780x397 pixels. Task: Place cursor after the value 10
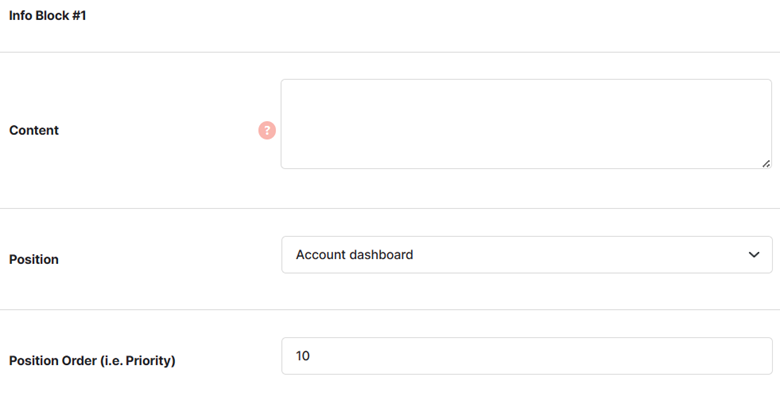(x=311, y=356)
